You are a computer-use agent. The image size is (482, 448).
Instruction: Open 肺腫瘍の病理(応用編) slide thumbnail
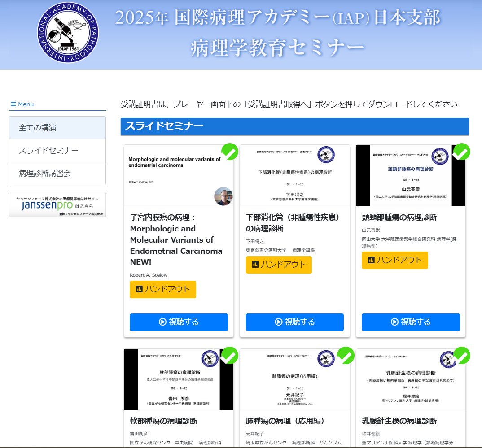(x=295, y=379)
